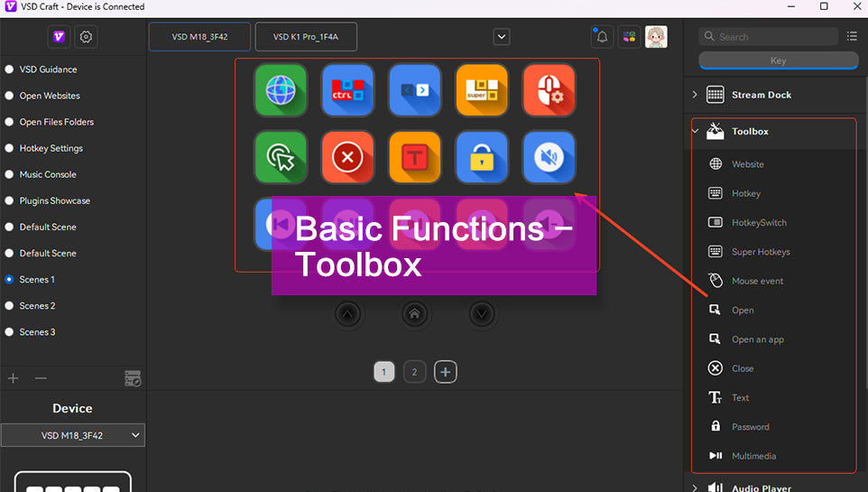
Task: Select the red Mouse event key
Action: click(549, 90)
